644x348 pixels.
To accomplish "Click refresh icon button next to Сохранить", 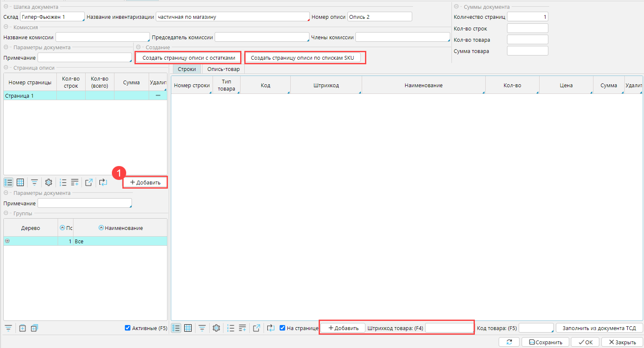I will [x=509, y=342].
